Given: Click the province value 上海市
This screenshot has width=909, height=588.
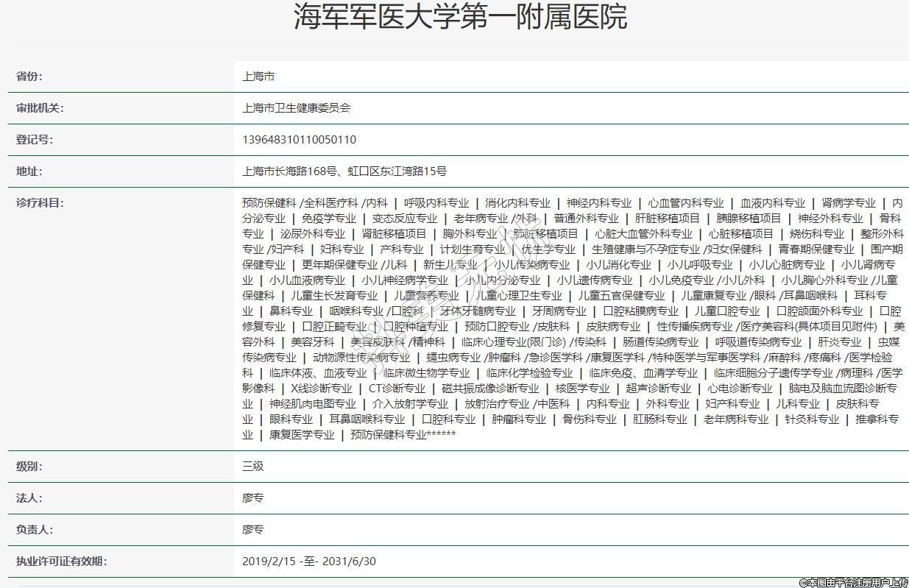Looking at the screenshot, I should [x=258, y=77].
